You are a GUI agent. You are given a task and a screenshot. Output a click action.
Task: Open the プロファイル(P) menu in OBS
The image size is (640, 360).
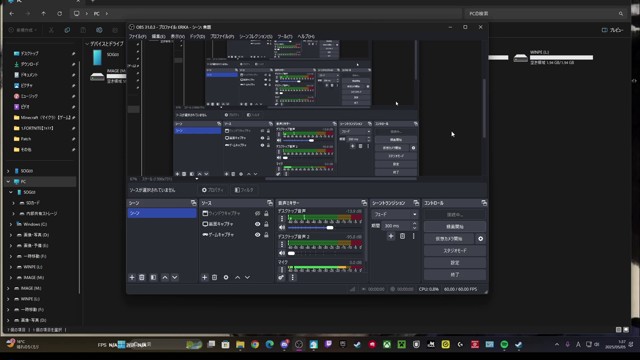click(x=222, y=36)
